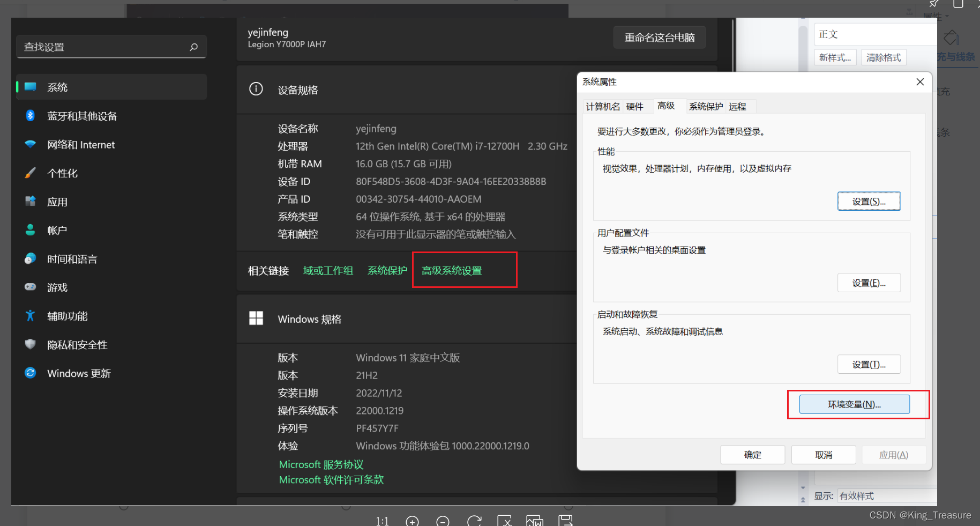Open 帐户 settings category

click(111, 231)
